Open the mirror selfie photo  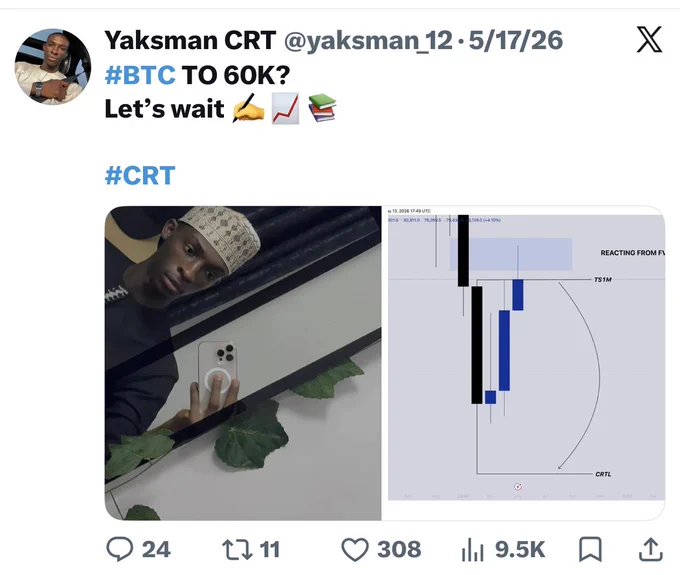pos(243,363)
